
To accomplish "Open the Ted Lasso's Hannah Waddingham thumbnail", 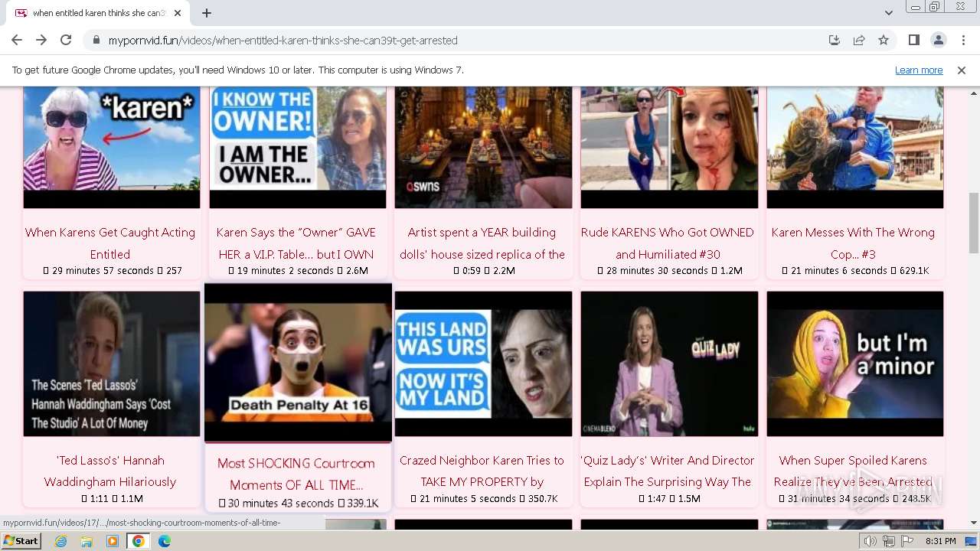I will tap(112, 364).
